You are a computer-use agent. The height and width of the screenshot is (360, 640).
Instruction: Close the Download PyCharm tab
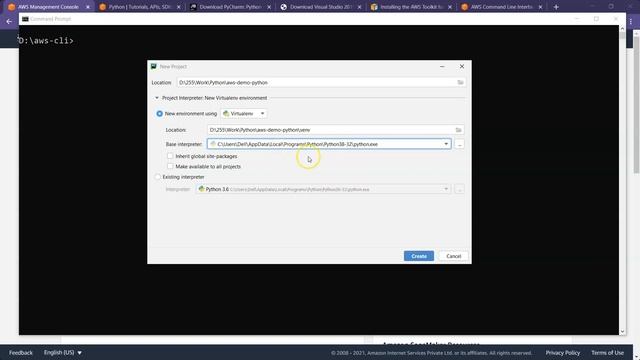[x=269, y=7]
